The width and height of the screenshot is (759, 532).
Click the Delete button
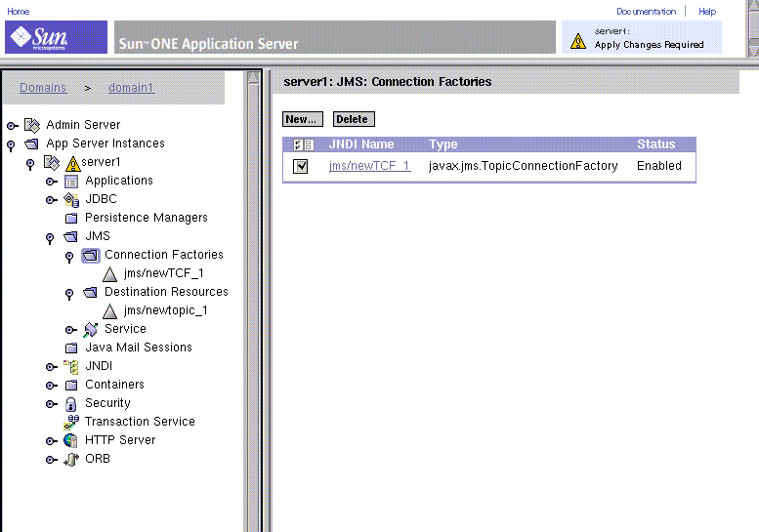tap(354, 119)
